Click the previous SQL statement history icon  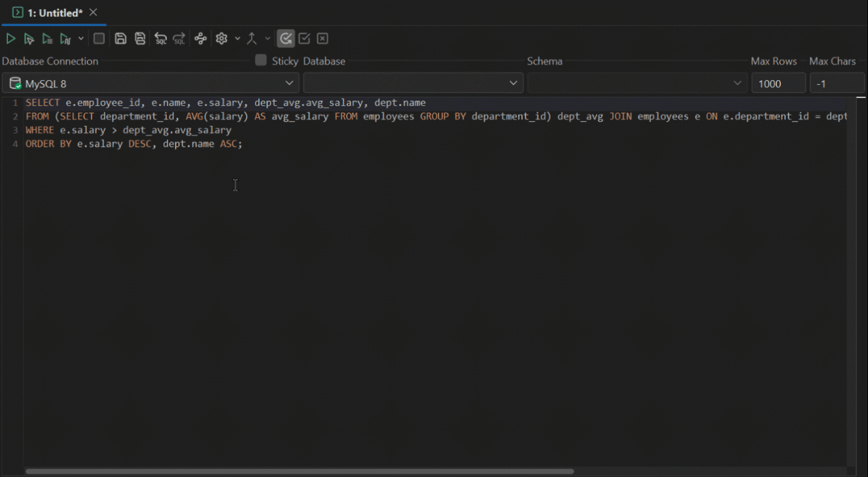coord(160,38)
